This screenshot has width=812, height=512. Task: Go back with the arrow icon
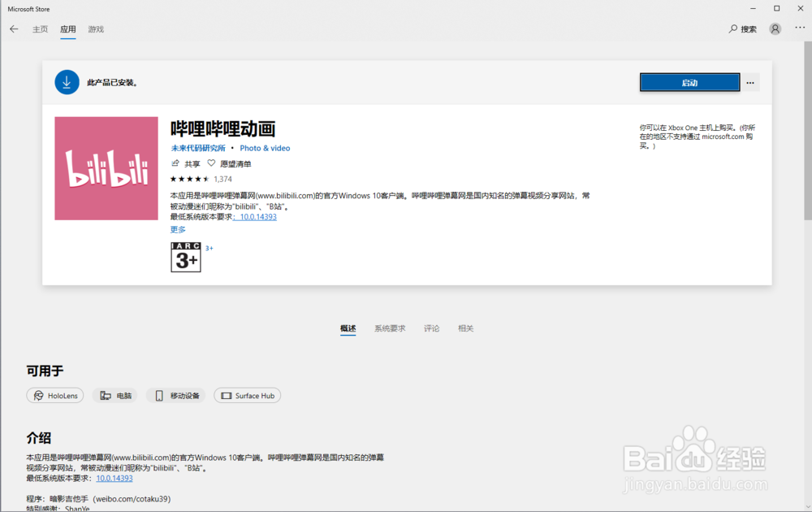click(x=14, y=29)
